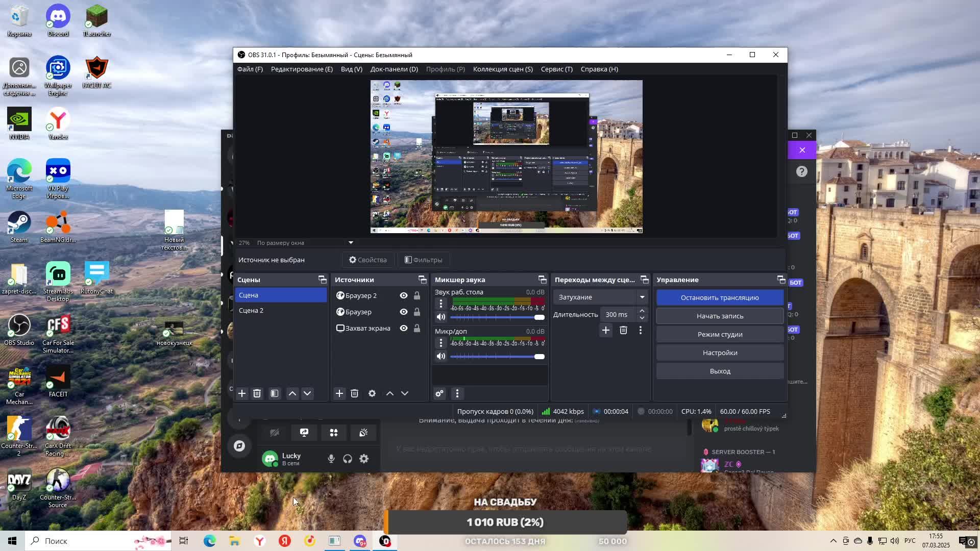980x551 pixels.
Task: Open the Коллекция сцен menu
Action: tap(502, 69)
